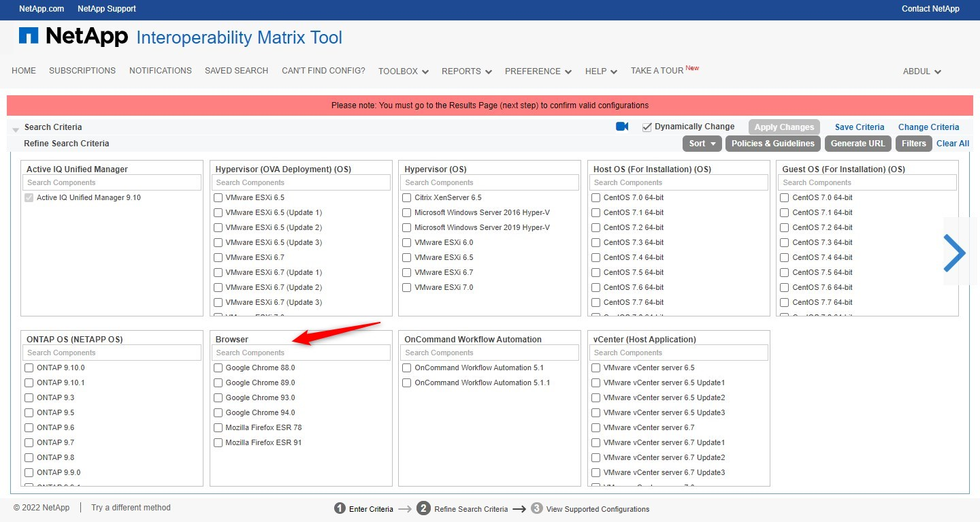
Task: Go to SAVED SEARCH
Action: click(236, 71)
